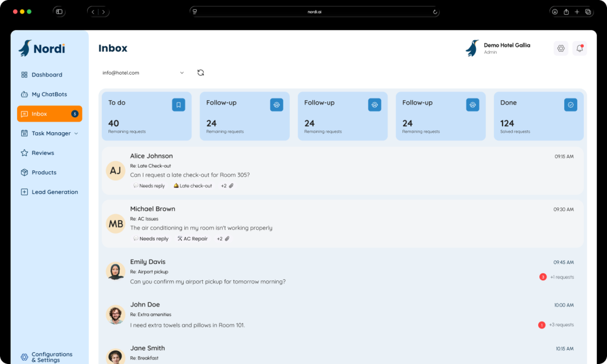Open Reviews in the sidebar
The image size is (607, 364).
point(43,153)
